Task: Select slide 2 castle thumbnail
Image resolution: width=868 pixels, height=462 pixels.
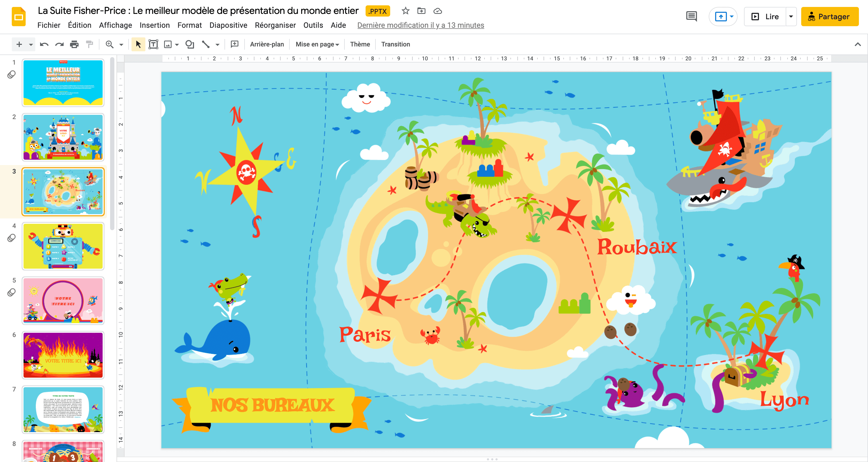Action: (x=63, y=137)
